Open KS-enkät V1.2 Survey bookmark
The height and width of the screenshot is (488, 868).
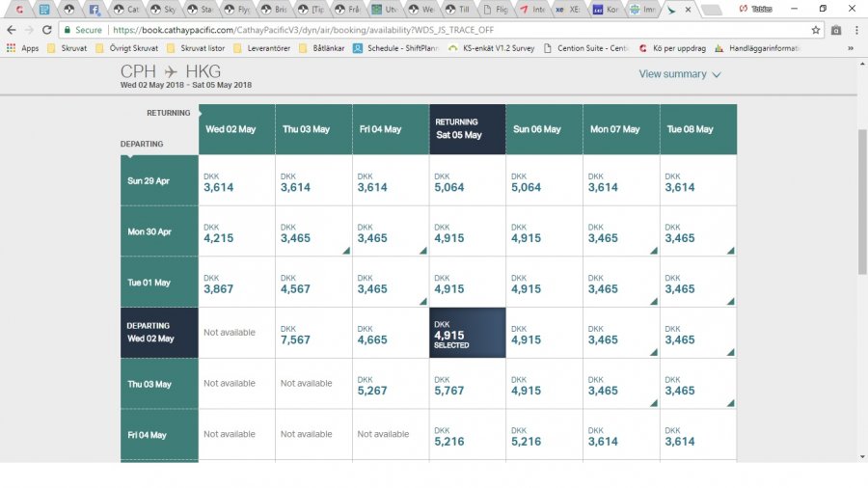492,47
